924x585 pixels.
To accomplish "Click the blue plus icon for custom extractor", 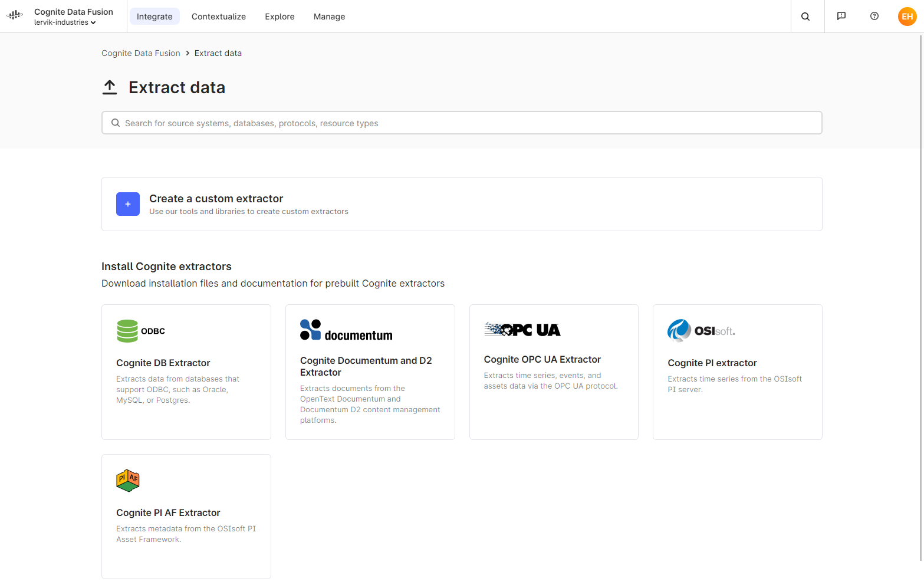I will (x=128, y=204).
